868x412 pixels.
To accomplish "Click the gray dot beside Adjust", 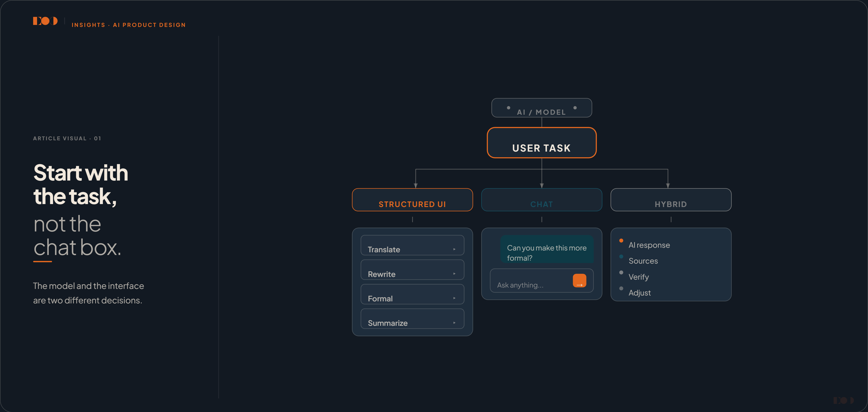I will tap(621, 288).
